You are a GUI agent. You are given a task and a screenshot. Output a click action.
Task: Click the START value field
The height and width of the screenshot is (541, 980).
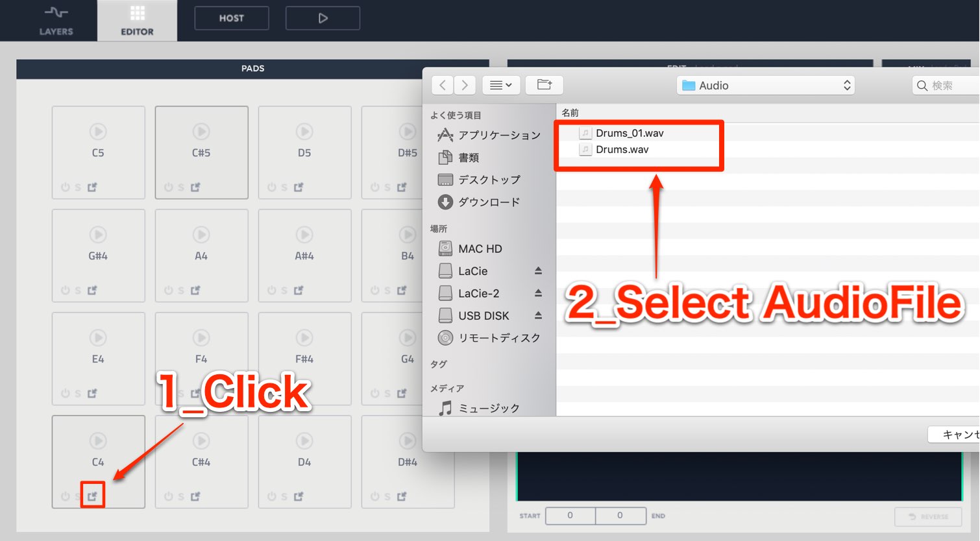point(570,516)
